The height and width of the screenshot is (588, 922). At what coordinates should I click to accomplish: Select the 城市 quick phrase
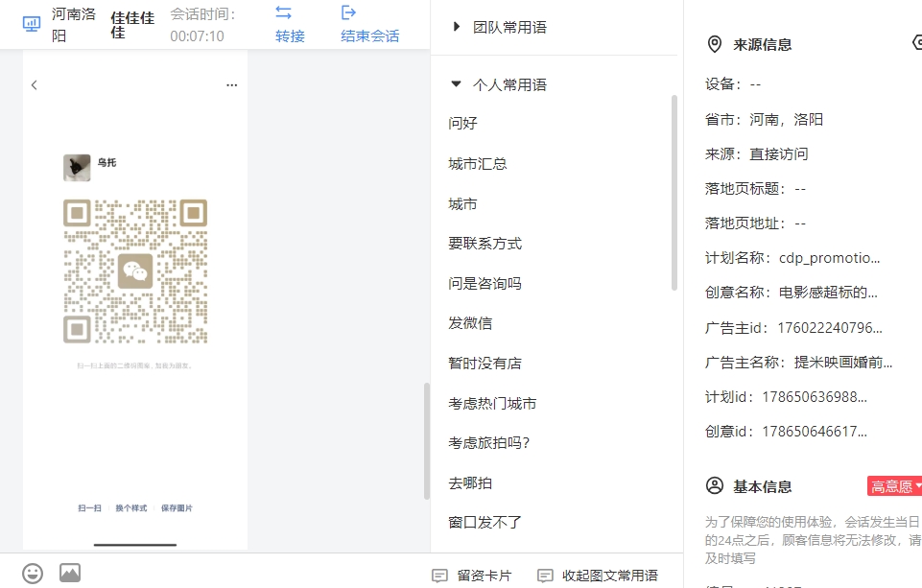tap(462, 204)
